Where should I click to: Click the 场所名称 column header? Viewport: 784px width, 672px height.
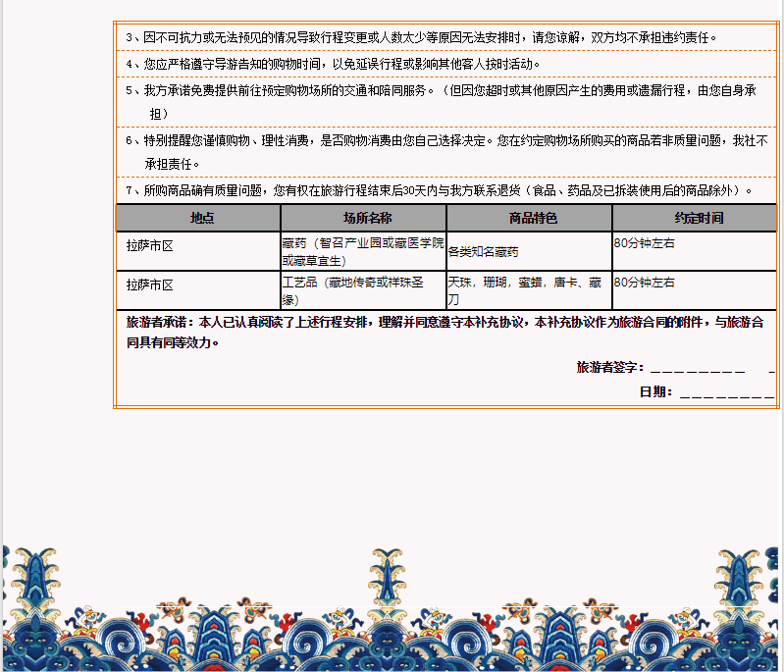click(x=366, y=218)
